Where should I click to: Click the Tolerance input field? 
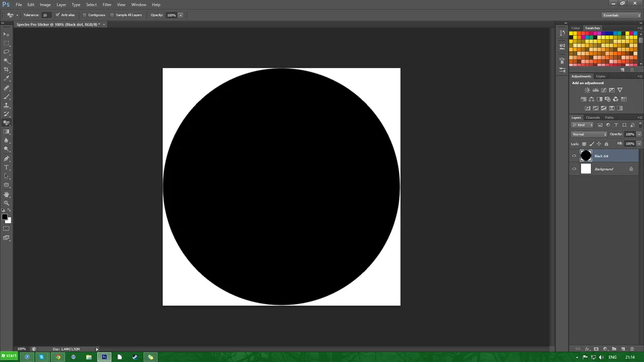(46, 15)
